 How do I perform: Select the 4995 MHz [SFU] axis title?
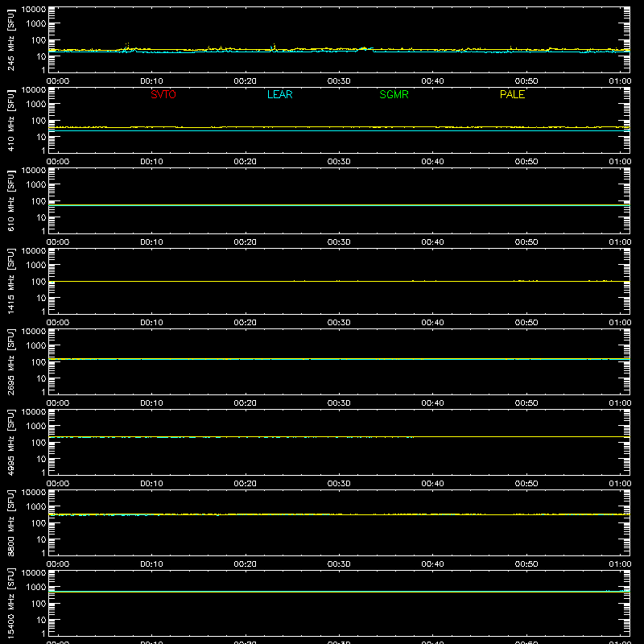coord(10,442)
